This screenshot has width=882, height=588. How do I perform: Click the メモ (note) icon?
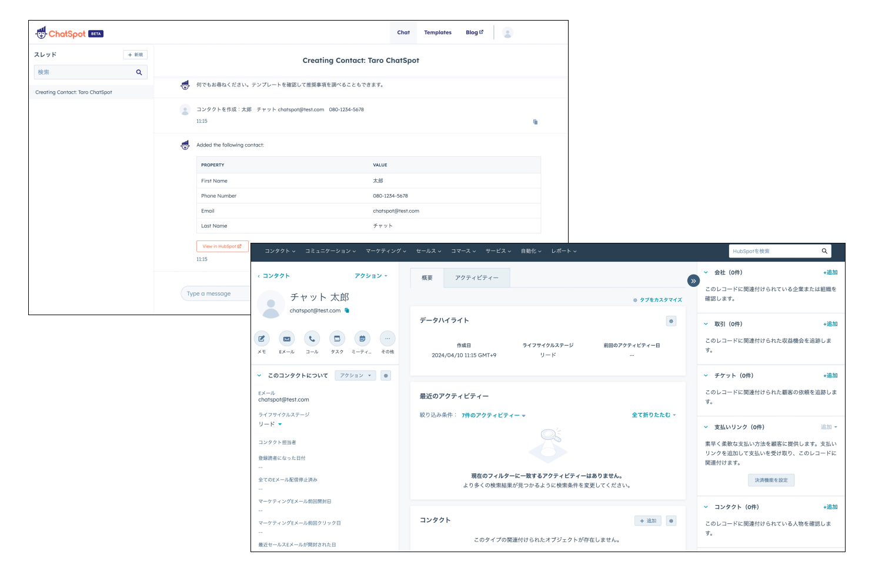coord(262,339)
